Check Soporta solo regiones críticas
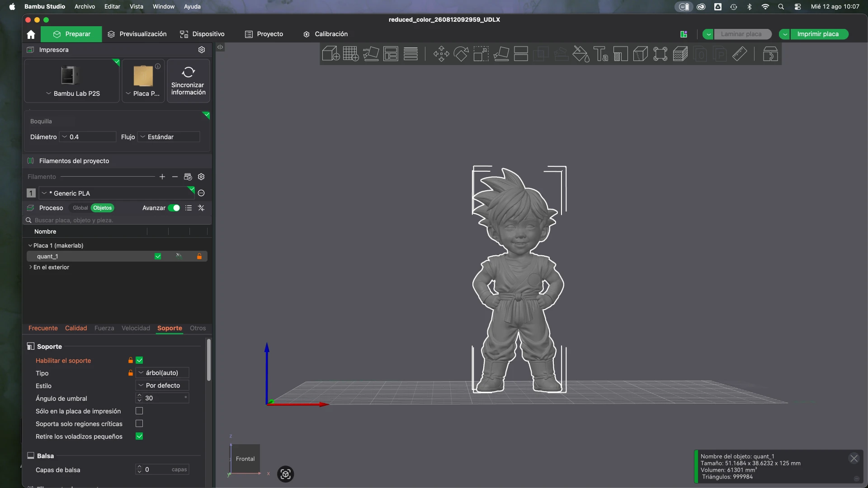Screen dimensions: 868x488 click(x=139, y=423)
